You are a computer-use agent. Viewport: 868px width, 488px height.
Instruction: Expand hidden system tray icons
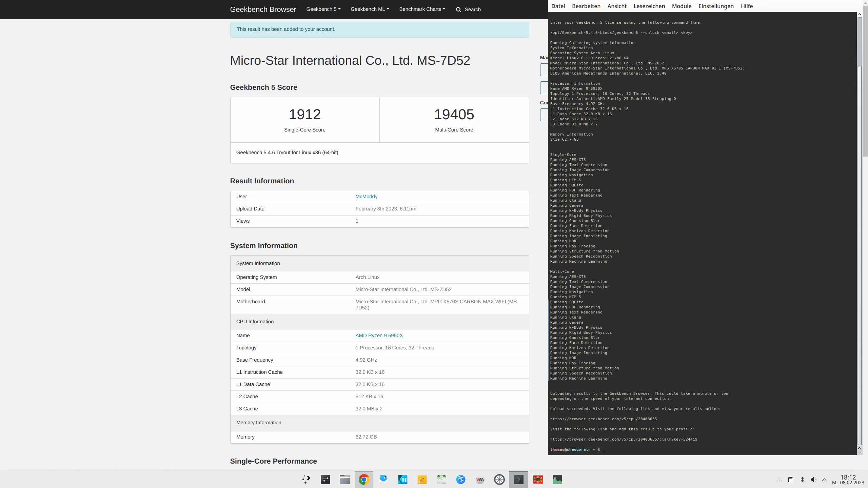[x=824, y=480]
